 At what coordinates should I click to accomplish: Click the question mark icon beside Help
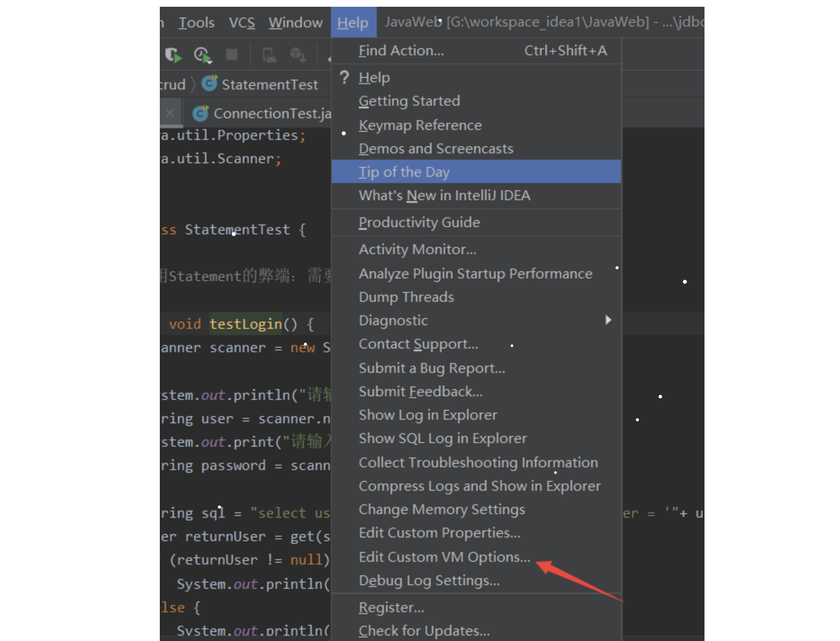click(x=344, y=77)
